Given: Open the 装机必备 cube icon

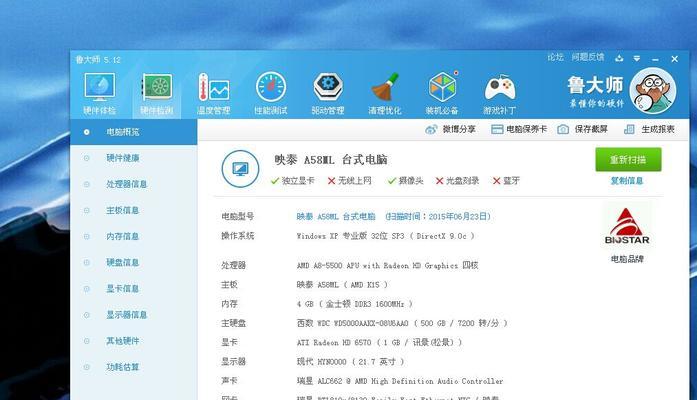Looking at the screenshot, I should pyautogui.click(x=442, y=87).
